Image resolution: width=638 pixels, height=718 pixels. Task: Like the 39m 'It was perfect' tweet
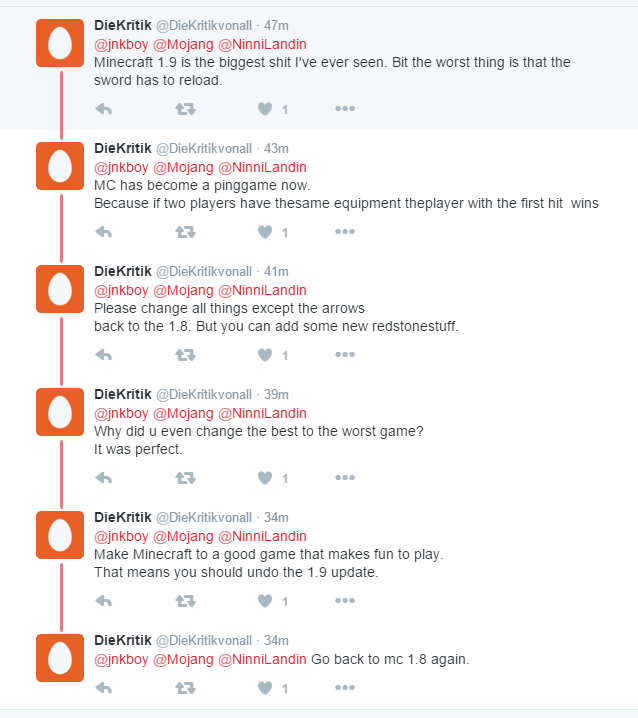[265, 478]
